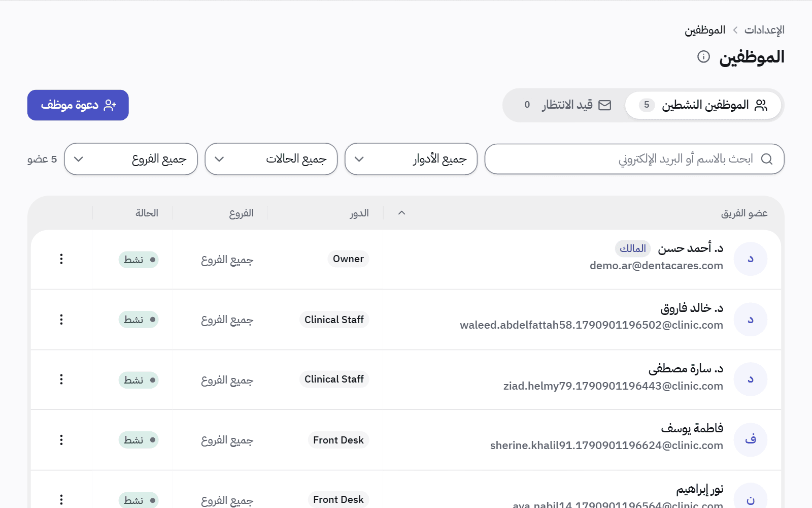
Task: Click الفروع column header
Action: (242, 213)
